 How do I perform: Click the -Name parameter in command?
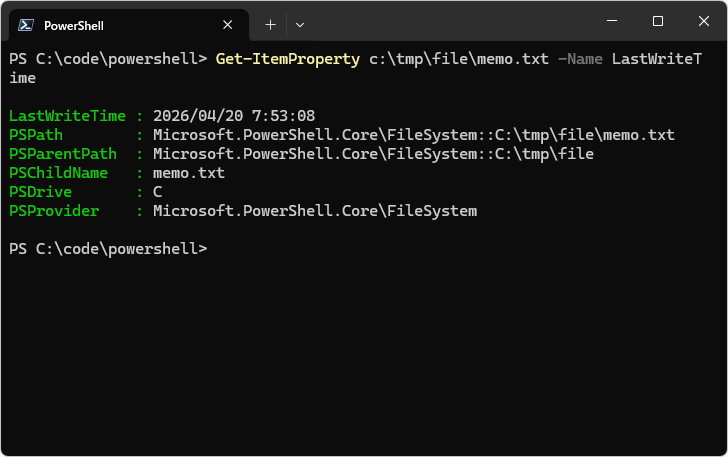point(580,59)
